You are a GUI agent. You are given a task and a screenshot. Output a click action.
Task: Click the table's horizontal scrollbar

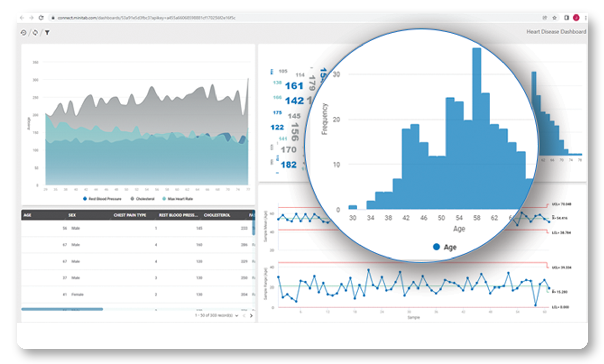[x=62, y=309]
